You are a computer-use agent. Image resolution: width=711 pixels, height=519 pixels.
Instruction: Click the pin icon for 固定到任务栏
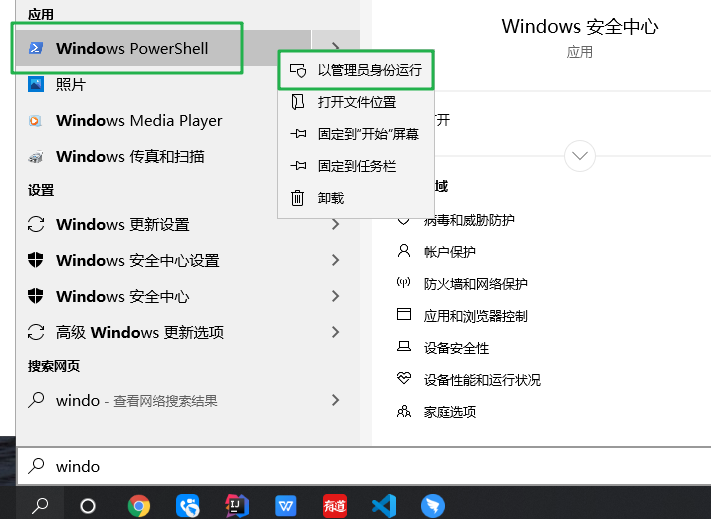click(298, 166)
